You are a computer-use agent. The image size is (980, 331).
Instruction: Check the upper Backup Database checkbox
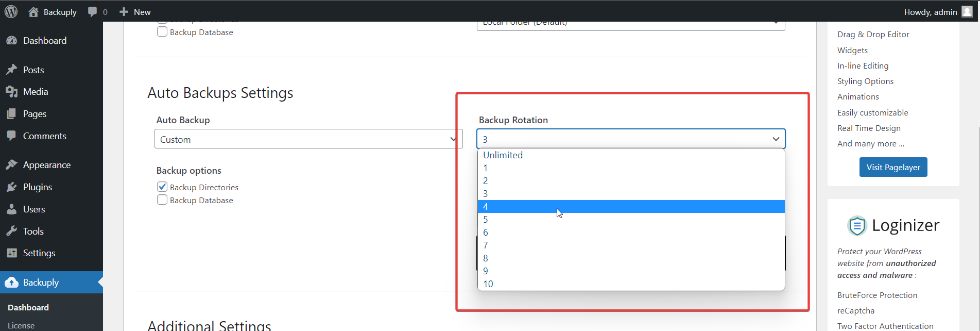pyautogui.click(x=162, y=31)
